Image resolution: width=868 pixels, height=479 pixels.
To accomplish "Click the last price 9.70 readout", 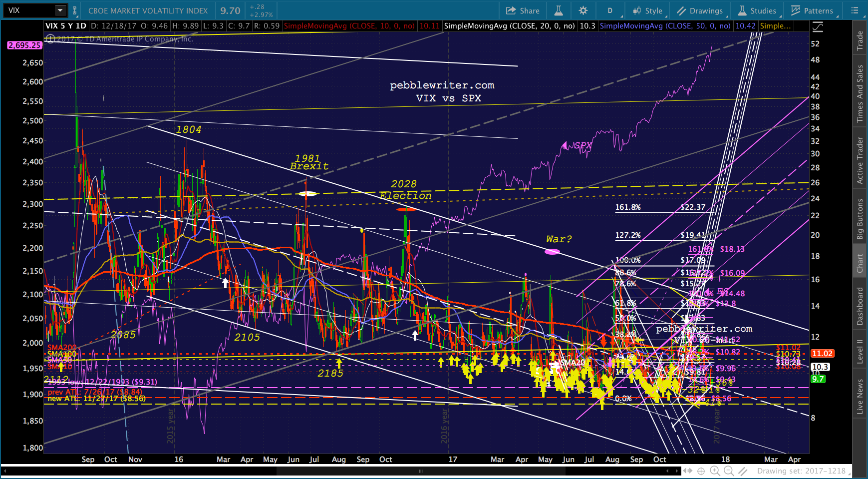I will tap(230, 10).
